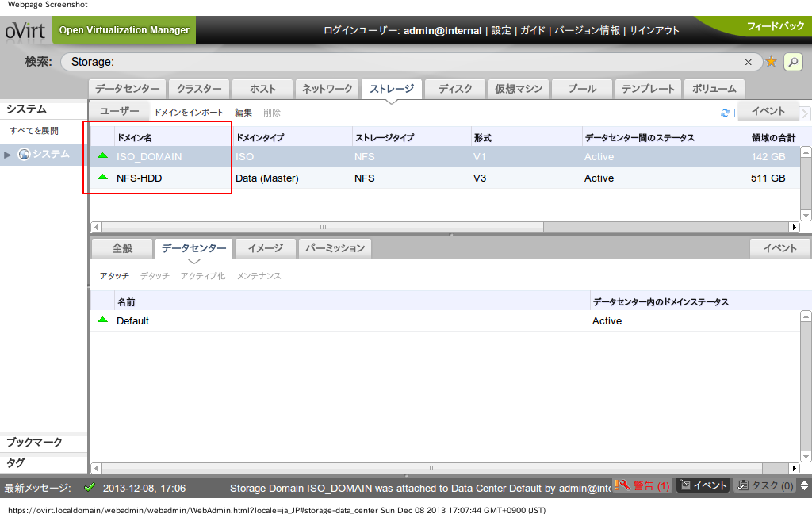
Task: Expand the footer panel with the arrows
Action: coord(804,485)
